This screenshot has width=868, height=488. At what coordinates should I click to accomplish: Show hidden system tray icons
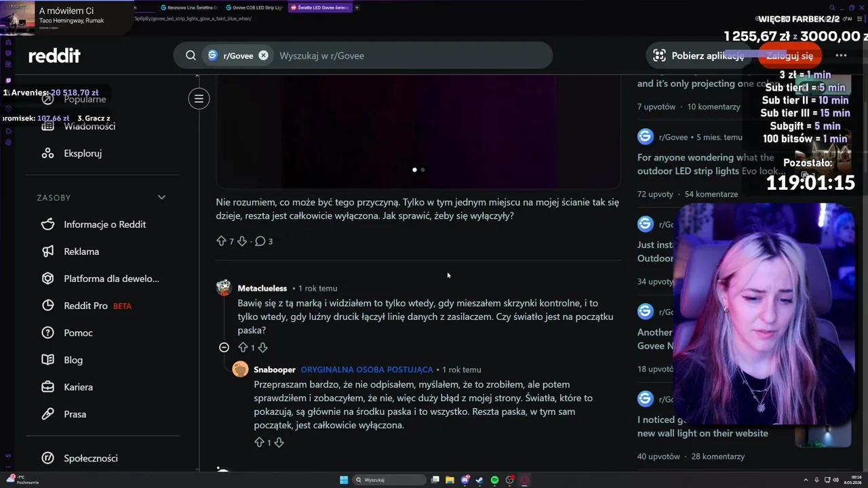click(x=806, y=480)
